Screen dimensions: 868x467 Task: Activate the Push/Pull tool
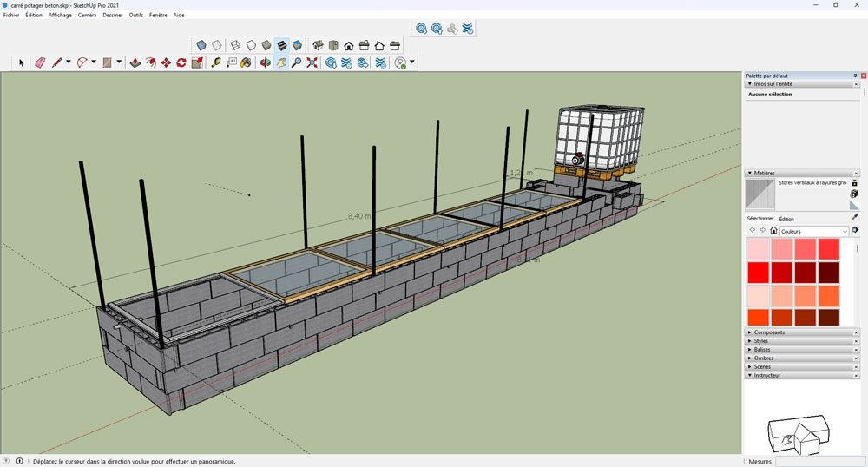pyautogui.click(x=135, y=62)
